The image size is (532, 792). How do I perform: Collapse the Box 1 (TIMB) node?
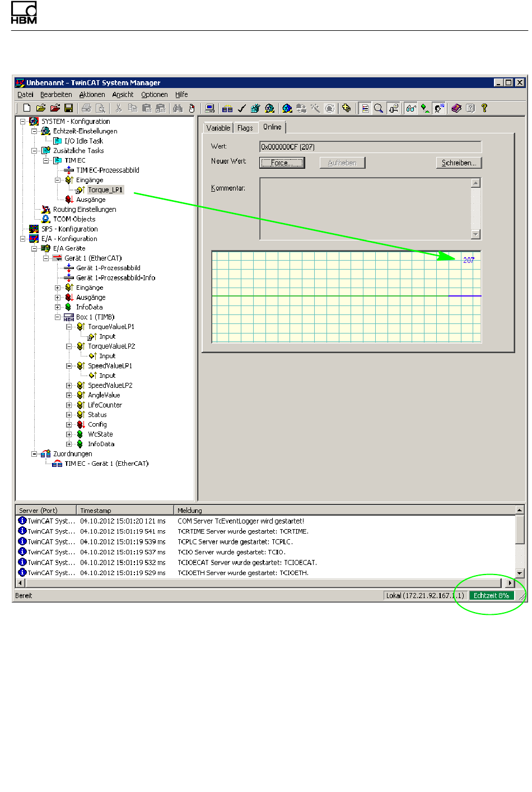58,317
